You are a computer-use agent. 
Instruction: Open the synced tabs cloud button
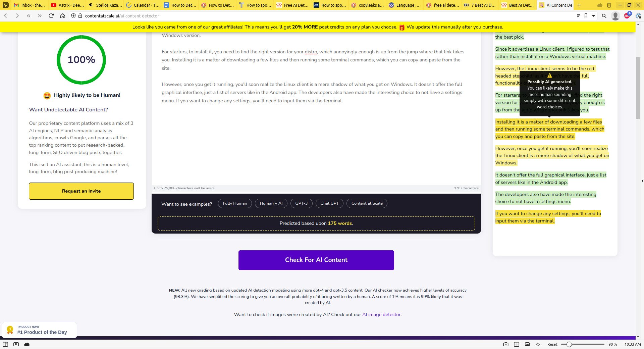[600, 5]
